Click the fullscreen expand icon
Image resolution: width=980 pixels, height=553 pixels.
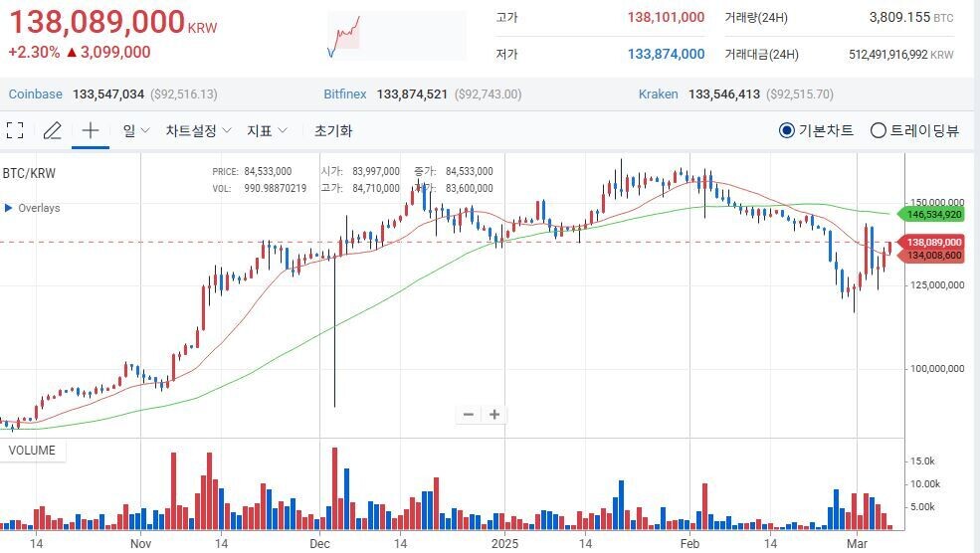15,130
